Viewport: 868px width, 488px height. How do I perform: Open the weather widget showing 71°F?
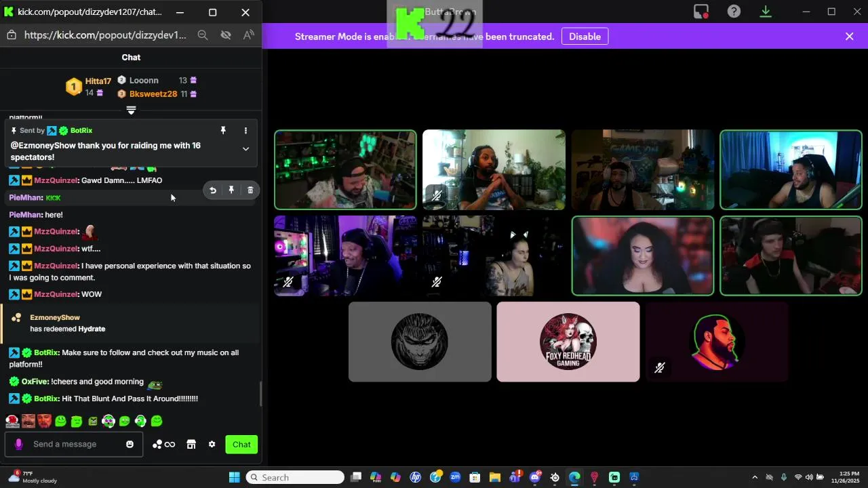(x=33, y=477)
